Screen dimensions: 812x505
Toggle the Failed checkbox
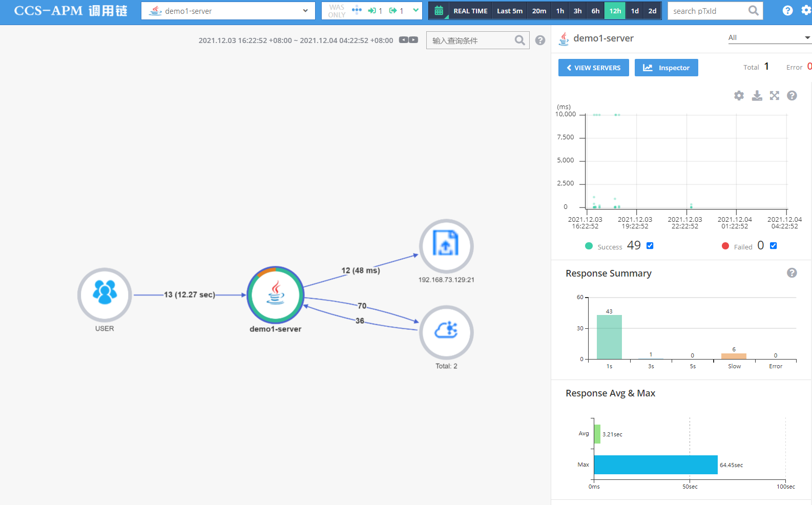click(774, 246)
